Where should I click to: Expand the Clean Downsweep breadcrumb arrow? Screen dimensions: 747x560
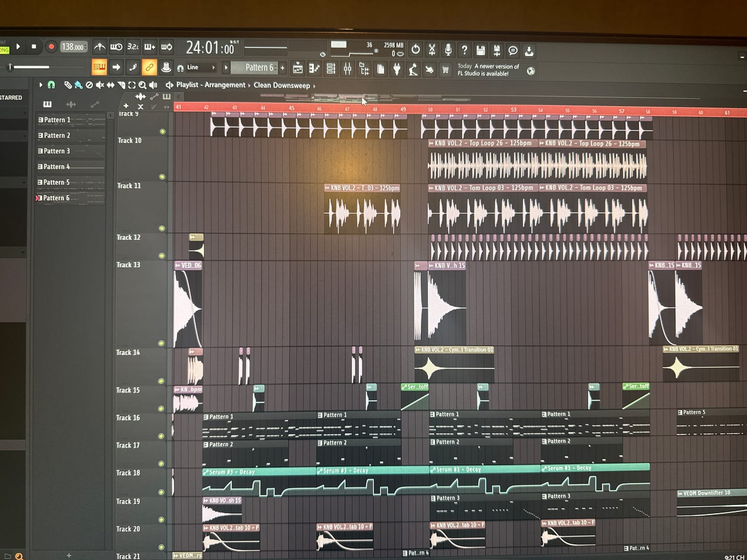click(x=314, y=86)
